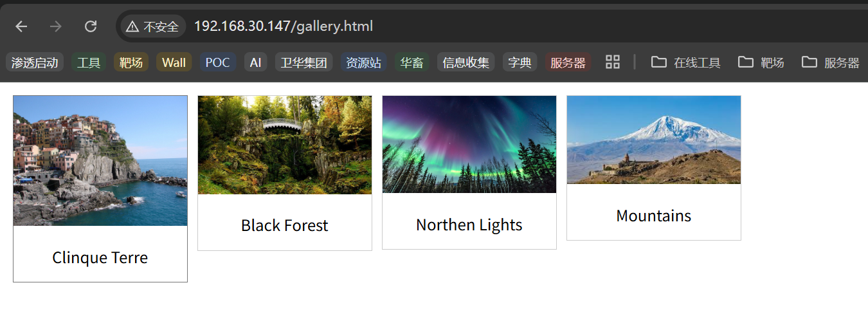Image resolution: width=868 pixels, height=332 pixels.
Task: Open the bookmark tab groups grid icon
Action: pyautogui.click(x=613, y=62)
